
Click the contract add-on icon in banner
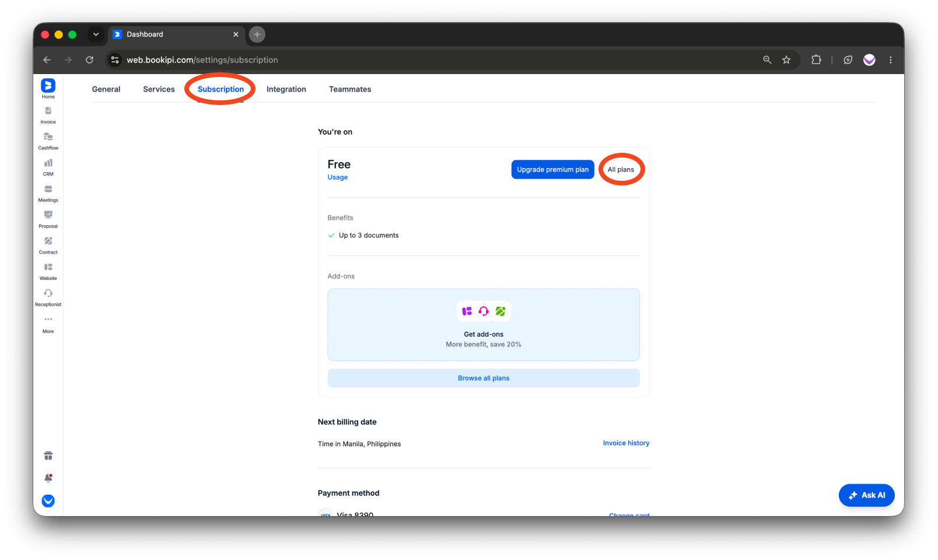coord(501,311)
